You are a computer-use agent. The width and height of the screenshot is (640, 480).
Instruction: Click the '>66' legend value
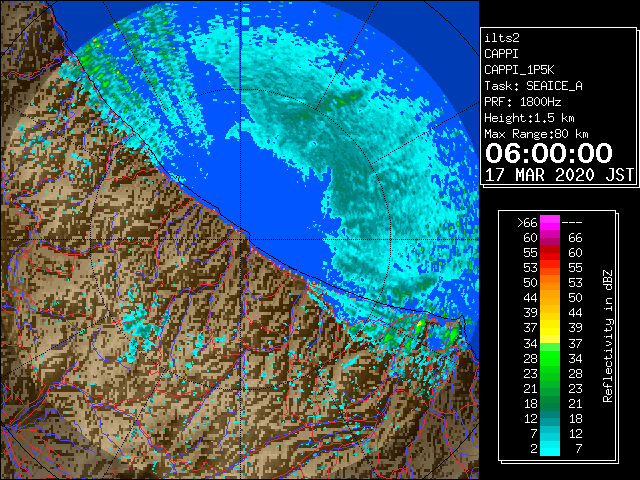pos(527,223)
